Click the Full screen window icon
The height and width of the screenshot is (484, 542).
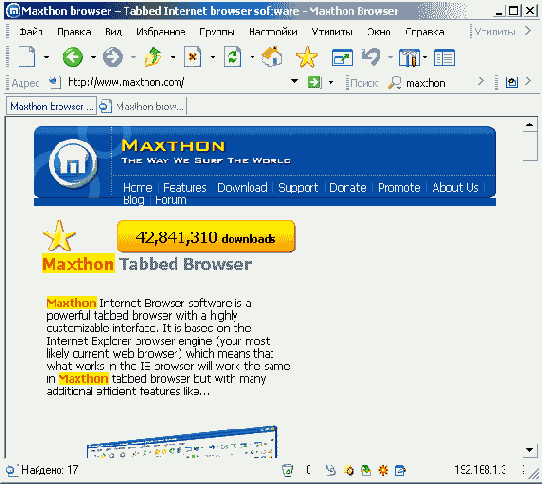tap(342, 57)
